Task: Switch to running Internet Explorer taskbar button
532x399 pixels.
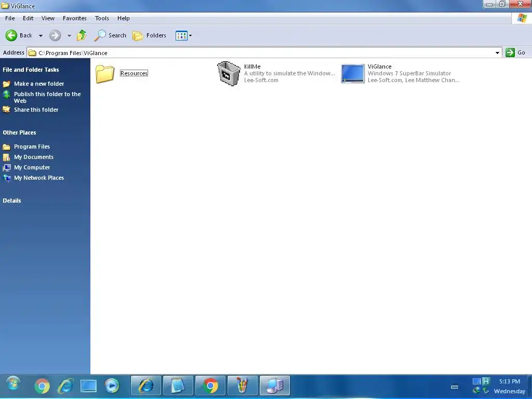Action: coord(146,385)
